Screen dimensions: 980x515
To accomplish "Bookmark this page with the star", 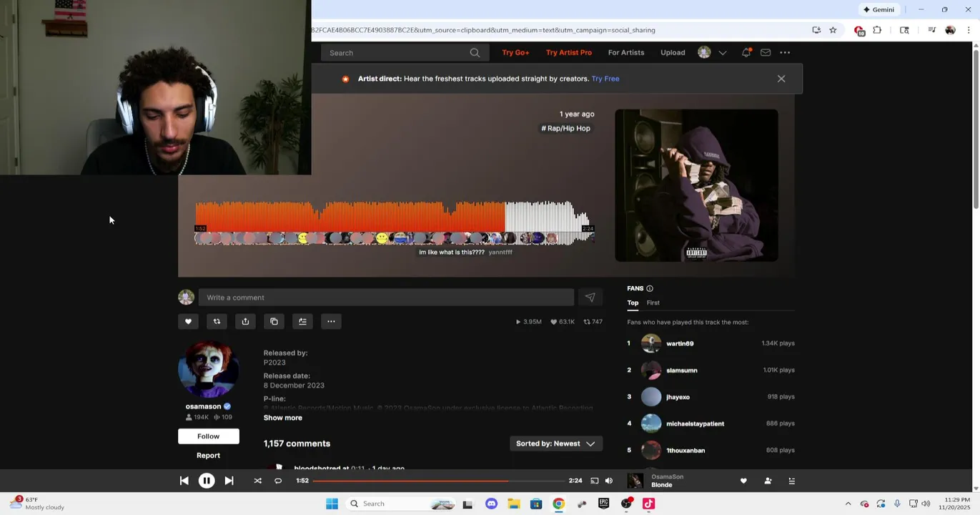I will [x=833, y=30].
